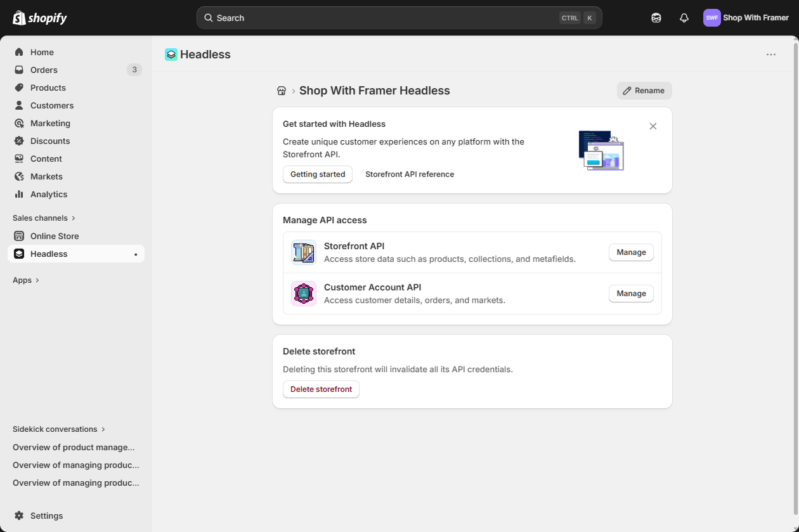This screenshot has height=532, width=799.
Task: Expand the Apps section
Action: (x=26, y=280)
